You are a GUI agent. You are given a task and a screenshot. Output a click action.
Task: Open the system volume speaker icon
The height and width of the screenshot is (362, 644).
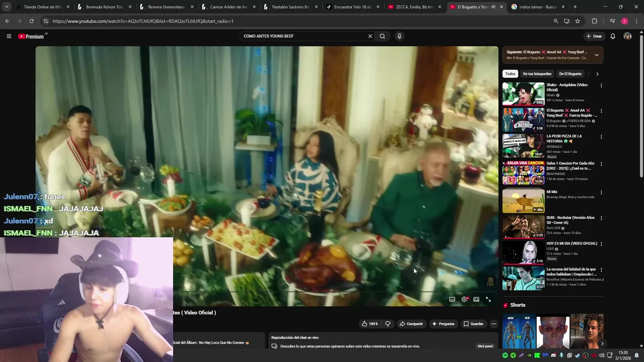click(601, 355)
